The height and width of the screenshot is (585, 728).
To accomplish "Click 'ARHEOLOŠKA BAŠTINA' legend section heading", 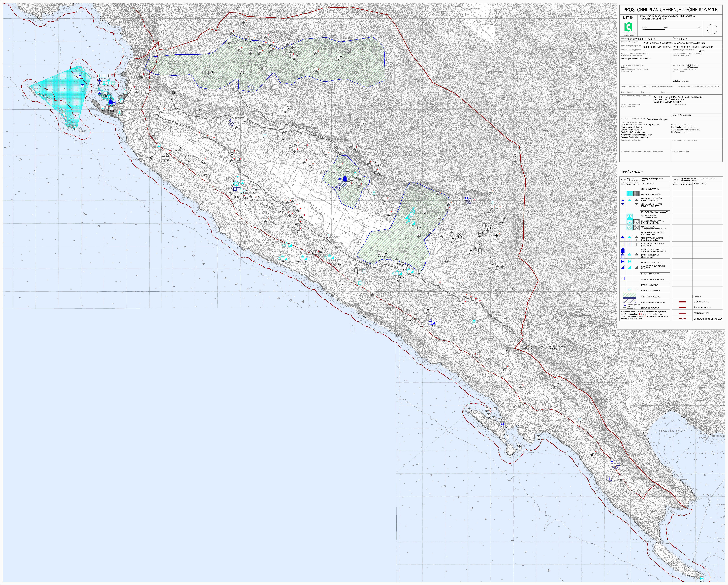I will (650, 189).
